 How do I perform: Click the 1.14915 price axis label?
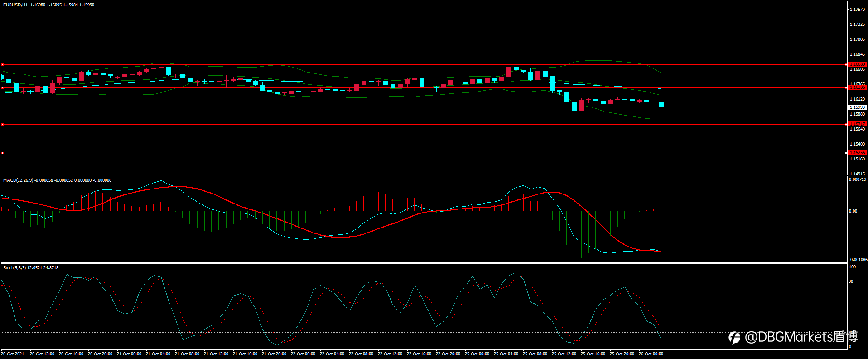[857, 174]
